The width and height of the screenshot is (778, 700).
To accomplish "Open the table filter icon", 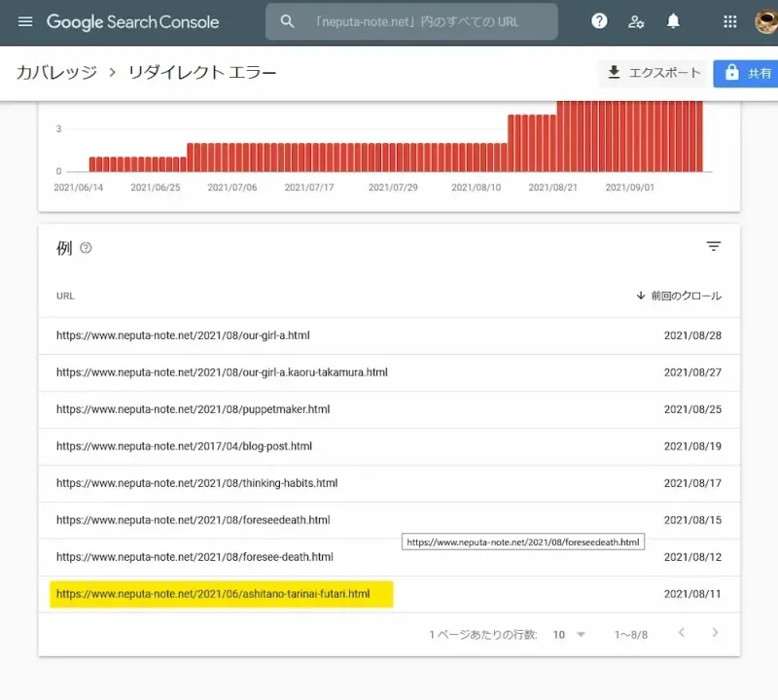I will (714, 247).
